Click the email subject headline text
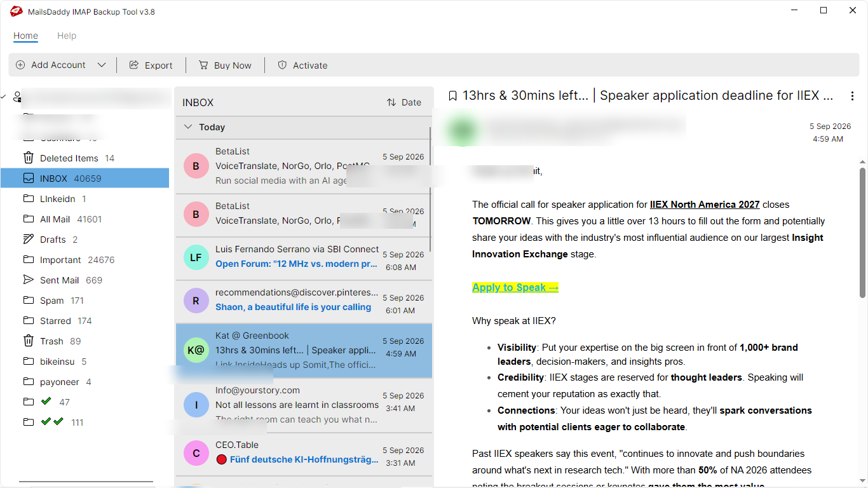Viewport: 868px width, 488px height. (x=648, y=96)
